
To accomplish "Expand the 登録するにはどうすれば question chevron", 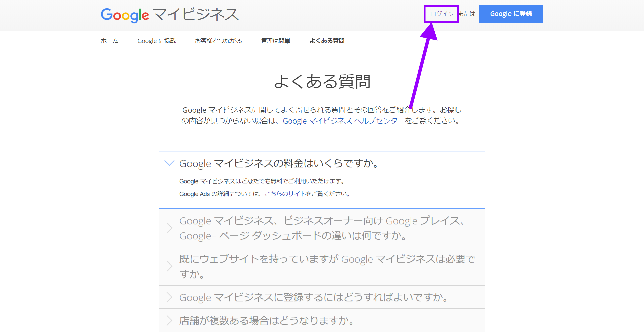I will pyautogui.click(x=169, y=297).
